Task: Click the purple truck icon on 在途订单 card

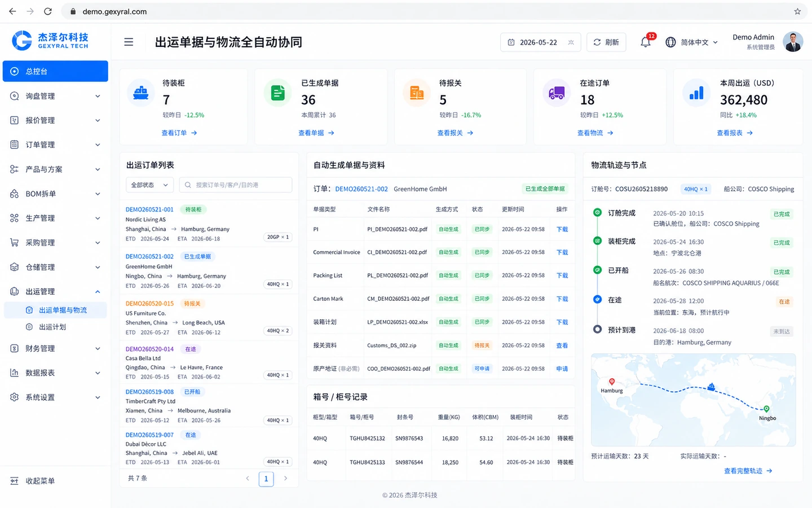Action: pos(557,93)
